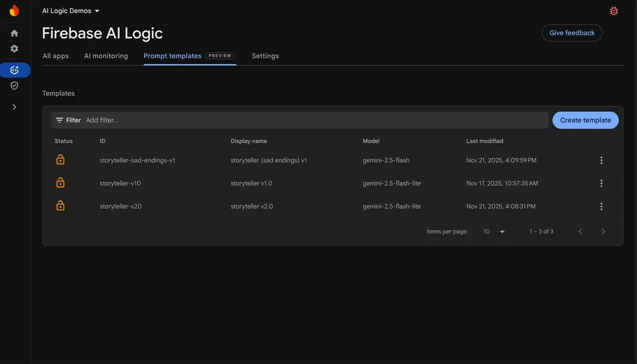This screenshot has height=364, width=637.
Task: Click the Firebase flame logo
Action: point(14,10)
